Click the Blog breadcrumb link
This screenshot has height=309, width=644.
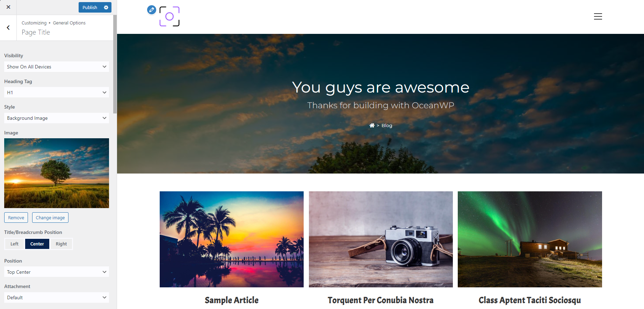pyautogui.click(x=387, y=125)
